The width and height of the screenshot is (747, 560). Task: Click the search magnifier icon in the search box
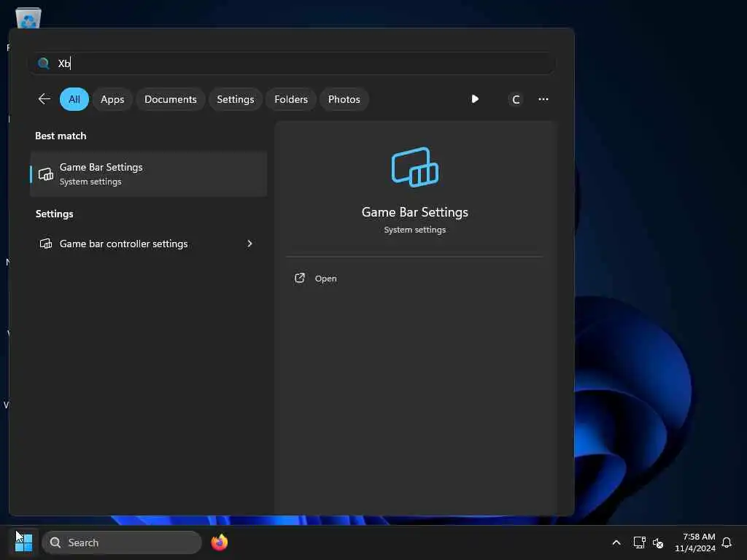43,63
